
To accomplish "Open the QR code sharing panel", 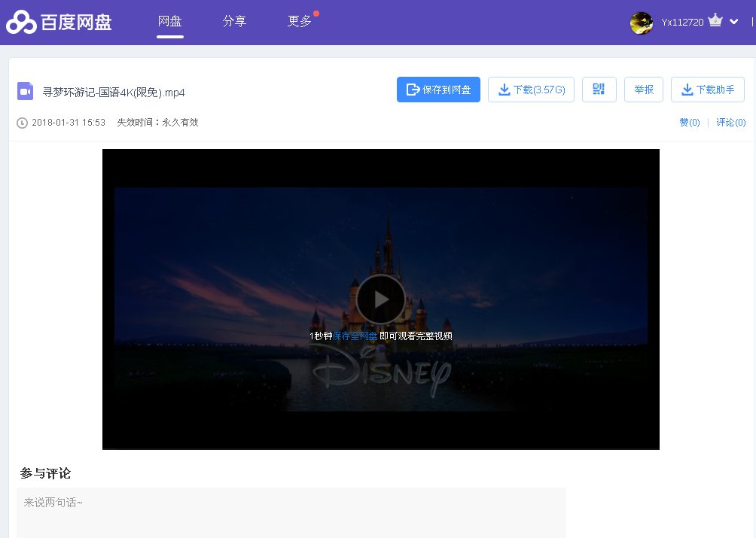I will click(x=599, y=89).
